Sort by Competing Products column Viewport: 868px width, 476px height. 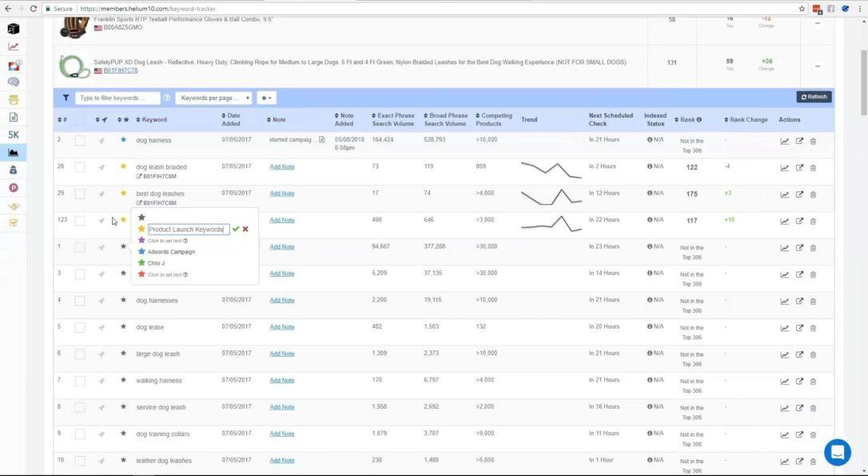494,120
